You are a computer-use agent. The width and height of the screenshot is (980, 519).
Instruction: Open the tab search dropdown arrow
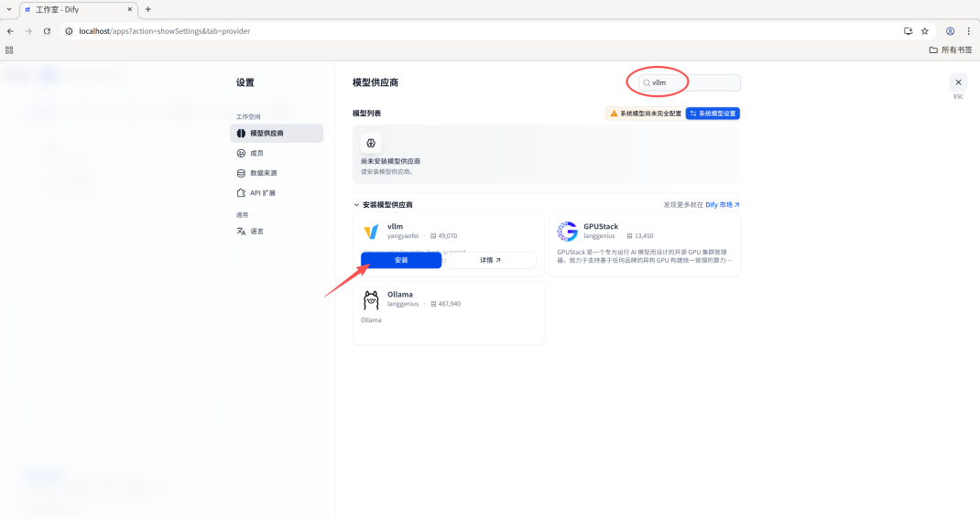coord(9,9)
